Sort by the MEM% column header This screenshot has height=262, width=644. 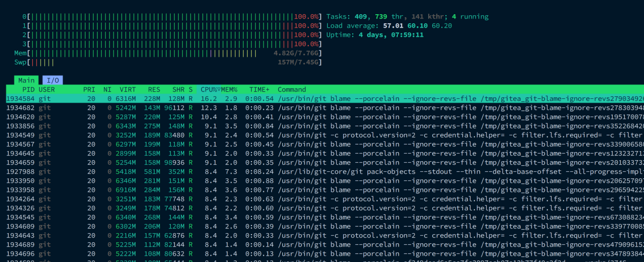(229, 89)
